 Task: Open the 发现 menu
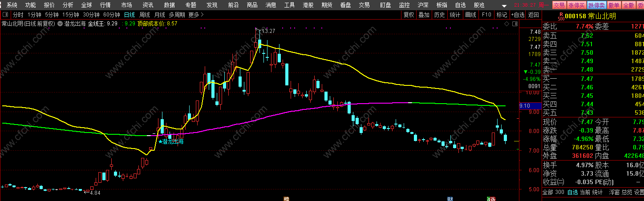[212, 5]
